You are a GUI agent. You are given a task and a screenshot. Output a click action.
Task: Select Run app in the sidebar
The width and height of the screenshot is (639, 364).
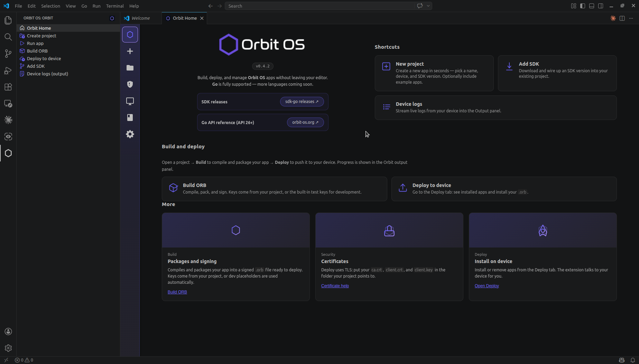click(68, 43)
